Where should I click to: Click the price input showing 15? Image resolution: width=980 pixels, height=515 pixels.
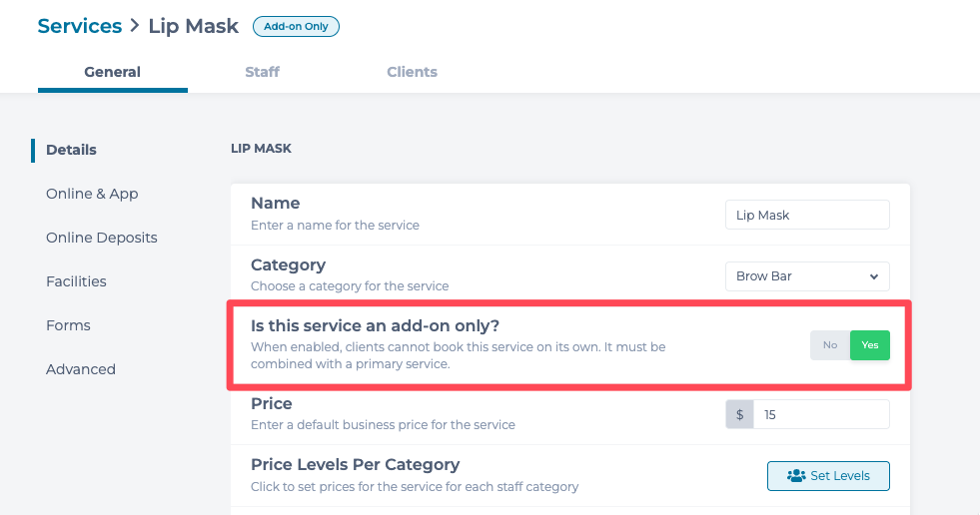[820, 414]
